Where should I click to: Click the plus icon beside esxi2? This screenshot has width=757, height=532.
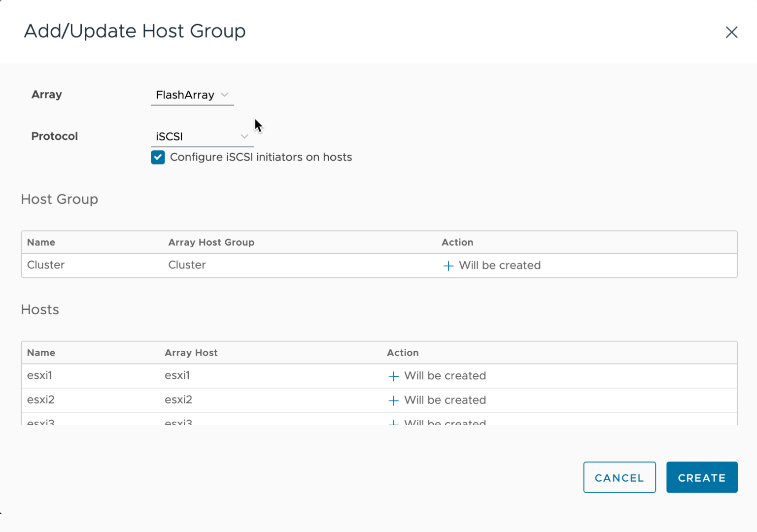coord(393,400)
